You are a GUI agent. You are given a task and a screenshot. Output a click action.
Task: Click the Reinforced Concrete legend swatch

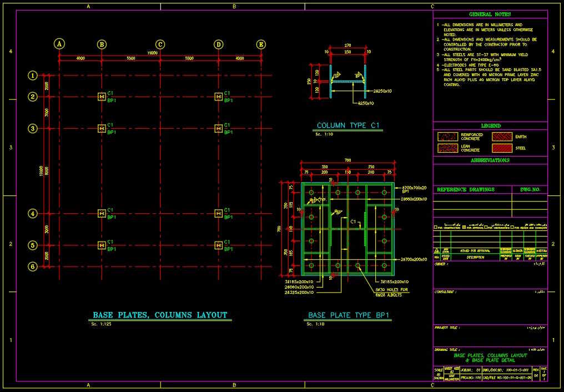(x=447, y=136)
